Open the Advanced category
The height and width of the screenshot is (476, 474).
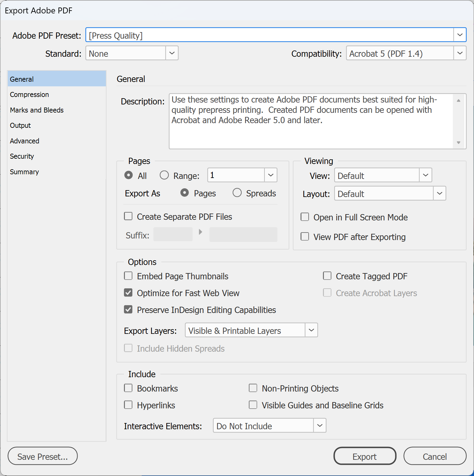tap(57, 141)
